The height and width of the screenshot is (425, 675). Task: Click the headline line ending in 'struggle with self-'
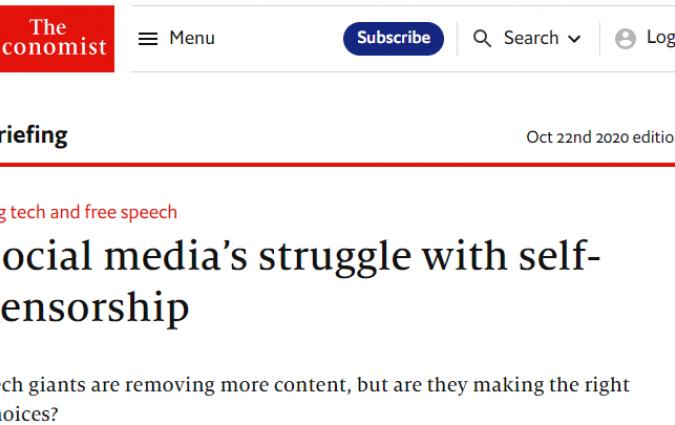pos(300,258)
